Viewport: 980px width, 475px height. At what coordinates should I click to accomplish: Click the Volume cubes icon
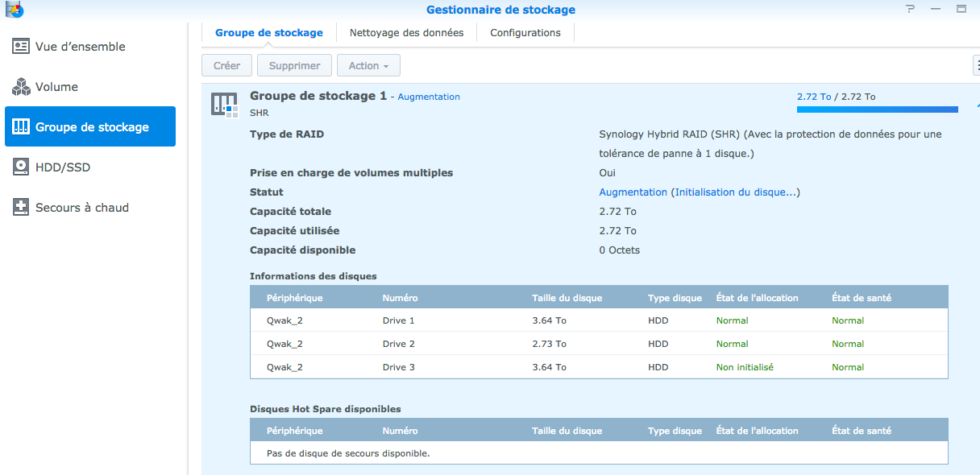pos(21,87)
